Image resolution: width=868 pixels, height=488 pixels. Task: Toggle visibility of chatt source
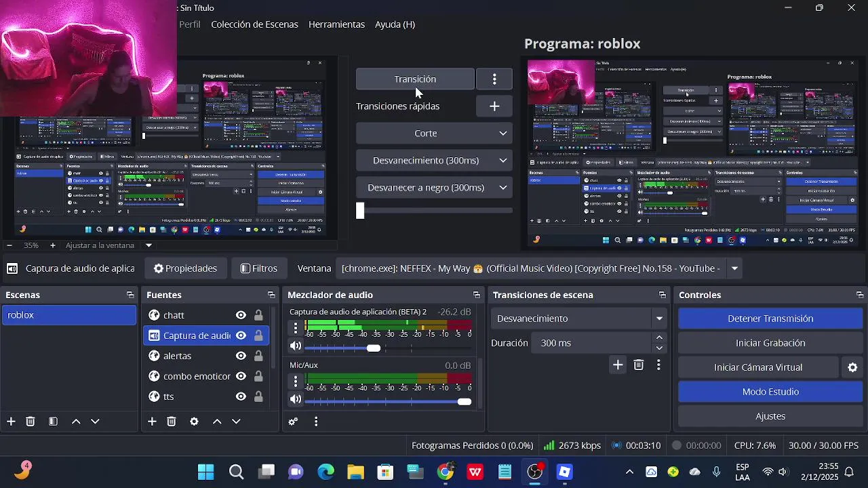point(241,315)
